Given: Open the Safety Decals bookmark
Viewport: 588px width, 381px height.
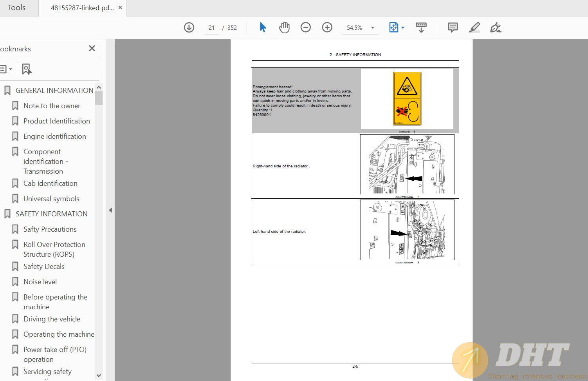Looking at the screenshot, I should [x=44, y=267].
